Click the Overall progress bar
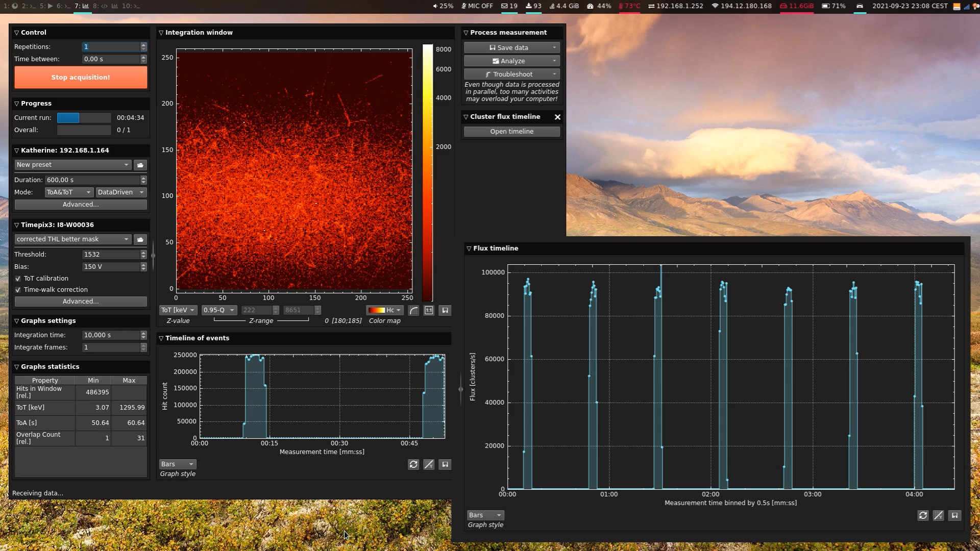Screen dimensions: 980x551 point(84,130)
